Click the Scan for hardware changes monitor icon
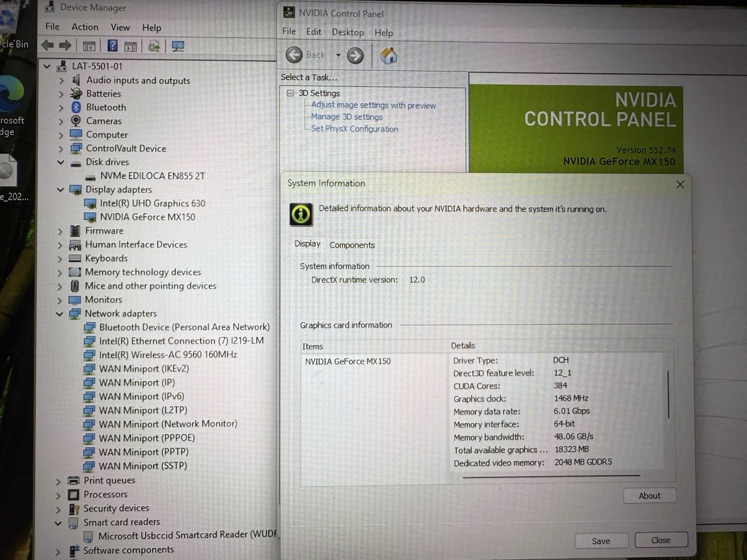This screenshot has width=747, height=560. point(178,46)
